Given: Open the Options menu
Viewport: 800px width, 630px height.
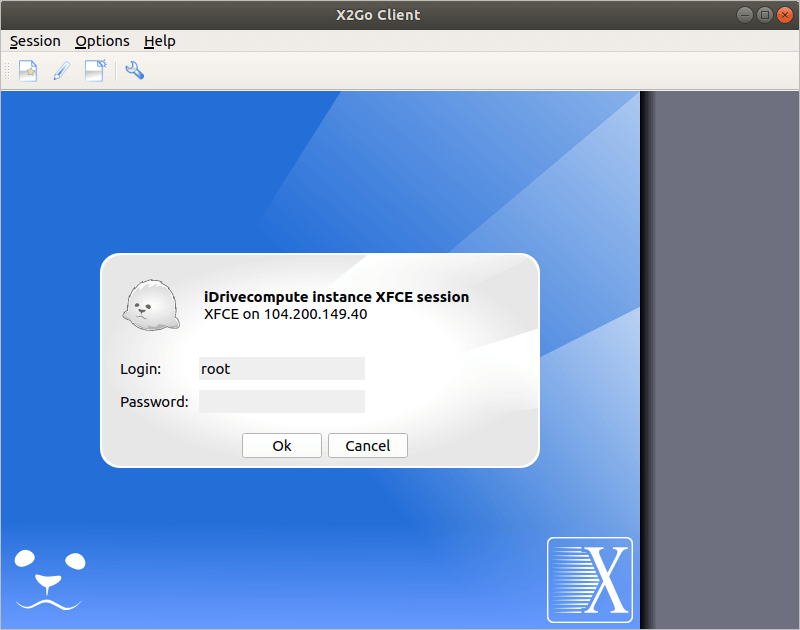Looking at the screenshot, I should tap(102, 41).
